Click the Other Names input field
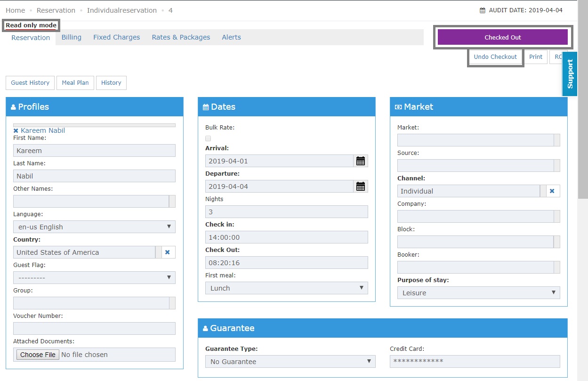588x381 pixels. 91,202
